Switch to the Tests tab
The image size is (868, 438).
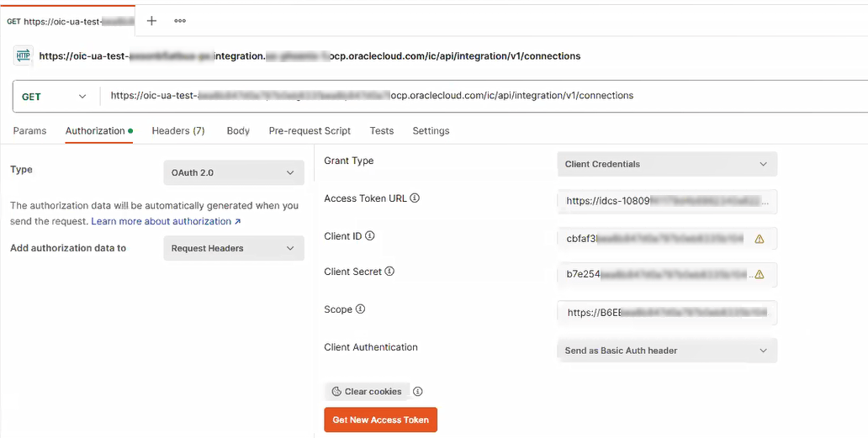click(381, 131)
